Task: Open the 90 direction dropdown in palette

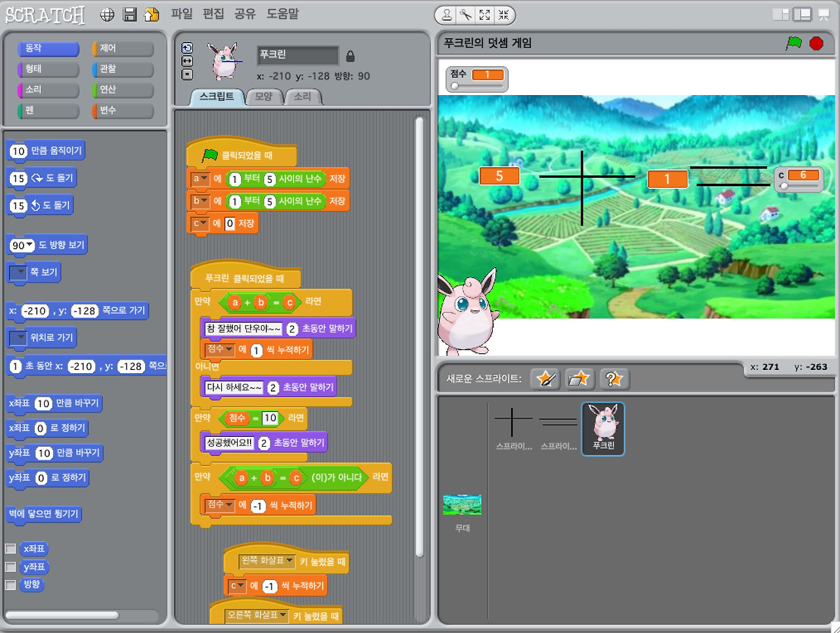Action: click(x=22, y=245)
